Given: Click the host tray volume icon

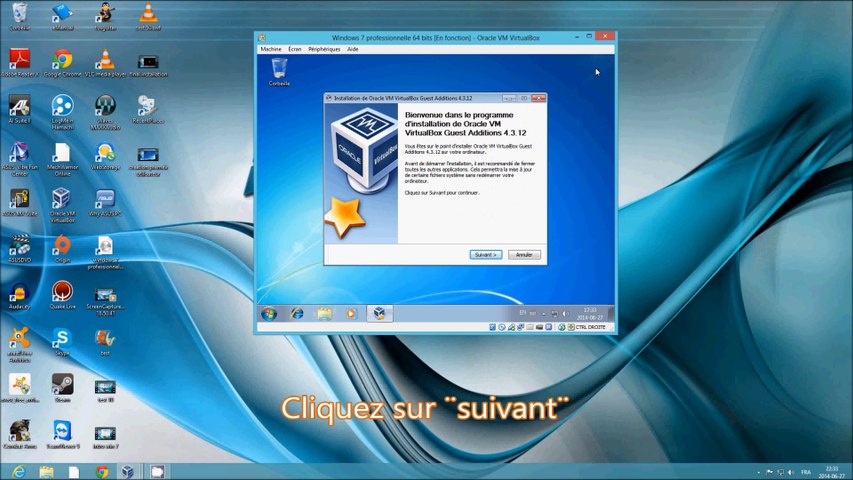Looking at the screenshot, I should point(791,472).
